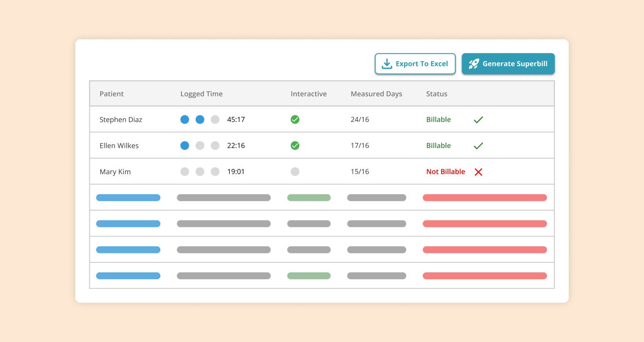Click the green checkmark beside Ellen Wilkes's Billable
This screenshot has height=342, width=644.
(478, 146)
